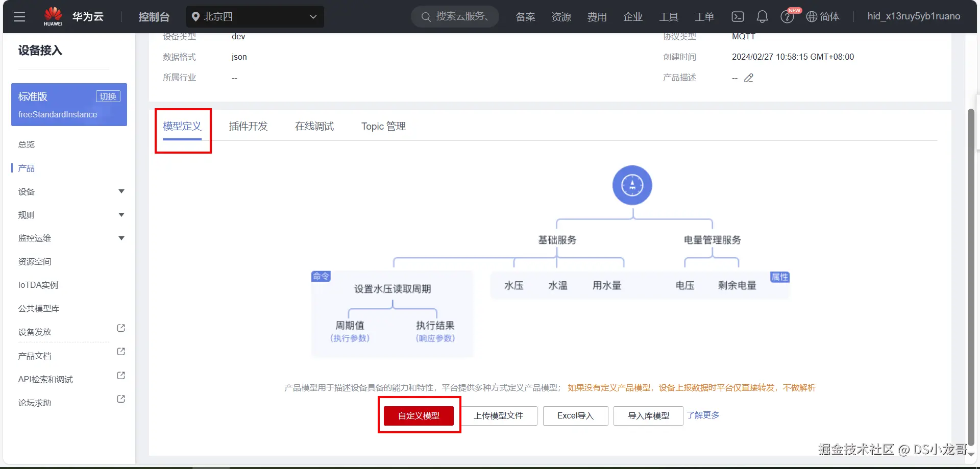Expand the 规则 sidebar menu
Viewport: 980px width, 469px height.
tap(121, 215)
